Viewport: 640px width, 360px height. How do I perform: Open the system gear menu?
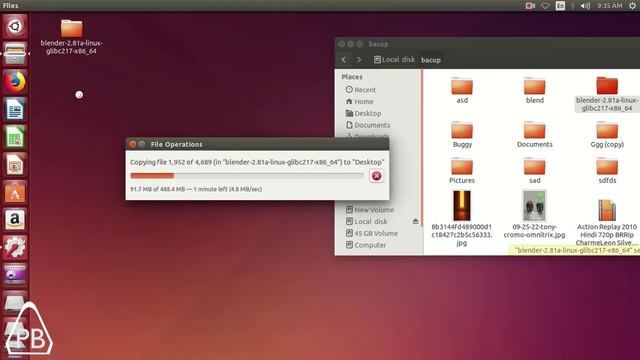point(632,5)
